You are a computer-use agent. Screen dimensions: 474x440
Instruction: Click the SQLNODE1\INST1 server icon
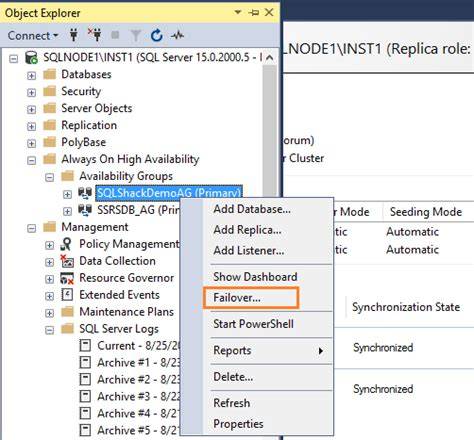coord(32,57)
